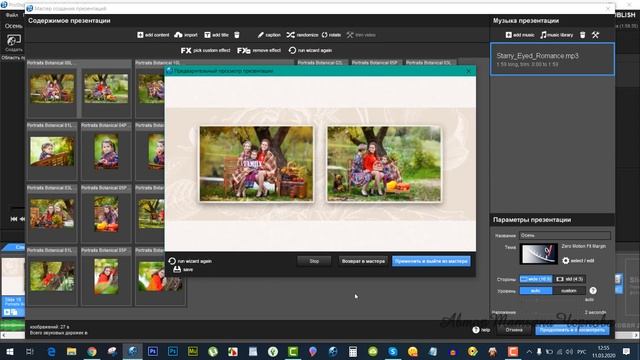
Task: Click the FX pick custom effect icon
Action: click(x=186, y=51)
